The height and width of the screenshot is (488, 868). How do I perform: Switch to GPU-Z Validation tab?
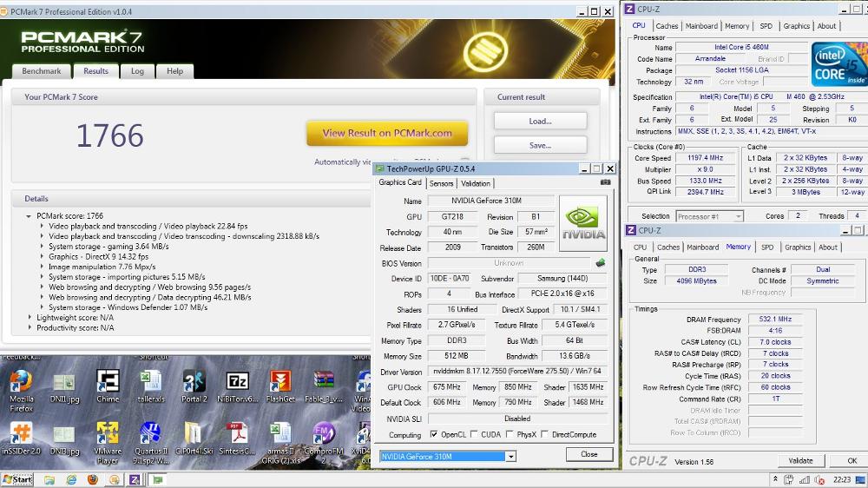tap(476, 183)
